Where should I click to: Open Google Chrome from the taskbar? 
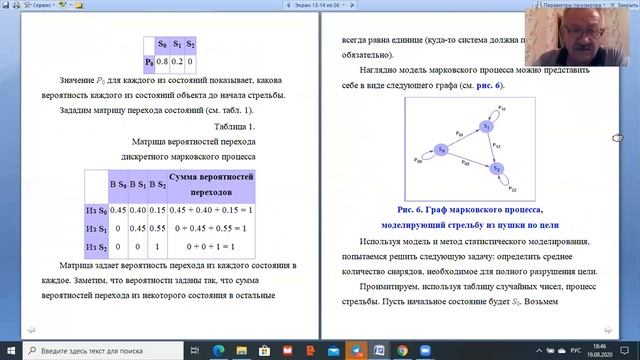[402, 351]
